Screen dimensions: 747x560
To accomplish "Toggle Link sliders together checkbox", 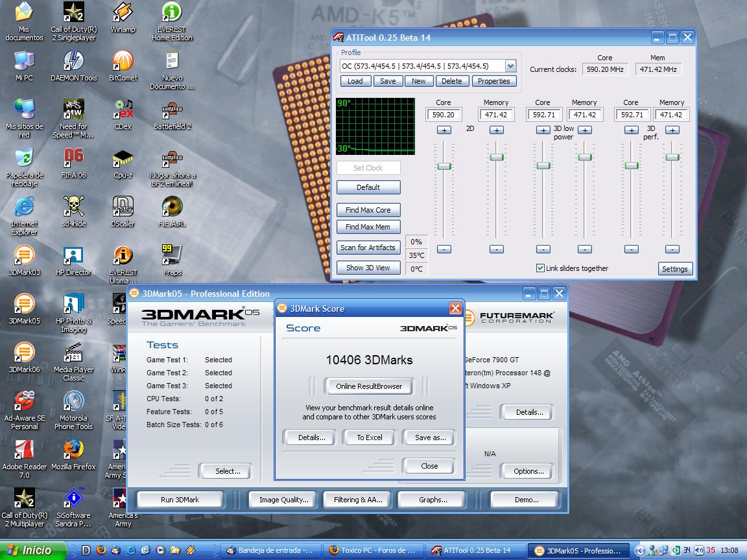I will 540,268.
